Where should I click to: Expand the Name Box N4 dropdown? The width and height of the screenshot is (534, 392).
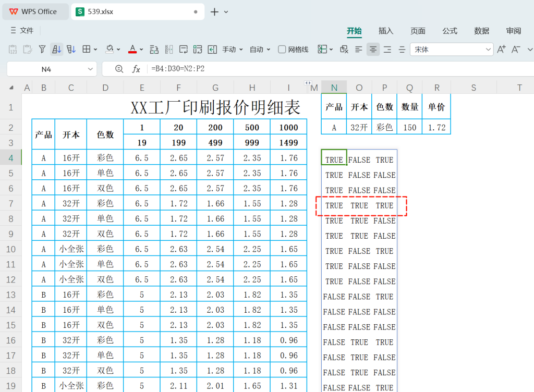tap(90, 69)
